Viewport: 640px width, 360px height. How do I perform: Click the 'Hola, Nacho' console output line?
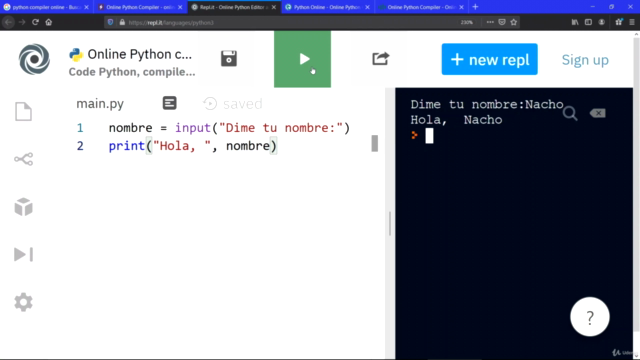point(456,120)
